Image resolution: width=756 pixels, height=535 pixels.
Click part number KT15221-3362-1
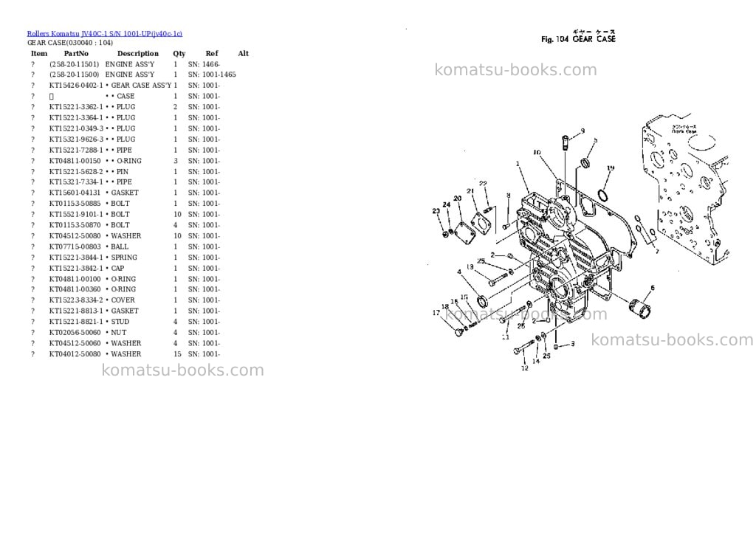click(x=76, y=107)
